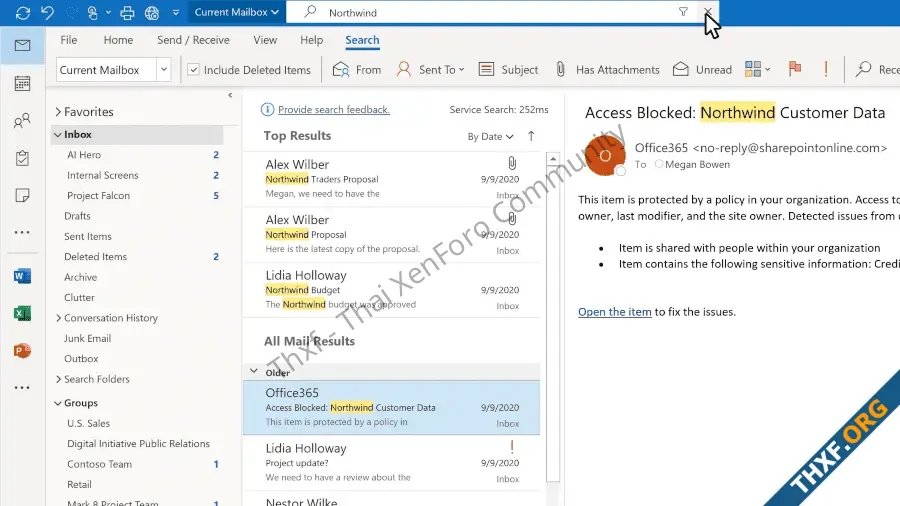Clear the search with the X button

[x=708, y=11]
